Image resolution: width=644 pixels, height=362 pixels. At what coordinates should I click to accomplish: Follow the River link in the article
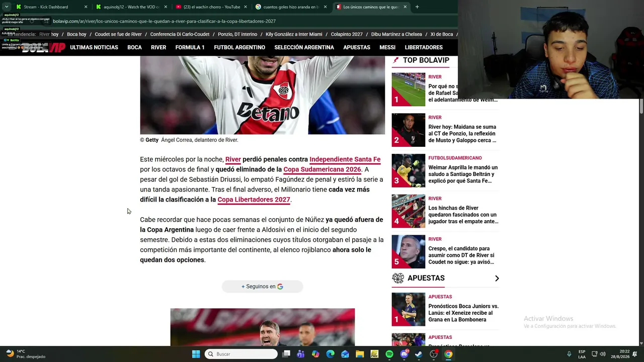(x=233, y=159)
